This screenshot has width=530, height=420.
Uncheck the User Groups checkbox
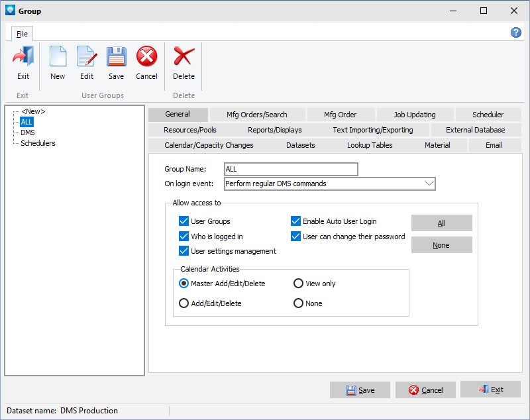(184, 221)
